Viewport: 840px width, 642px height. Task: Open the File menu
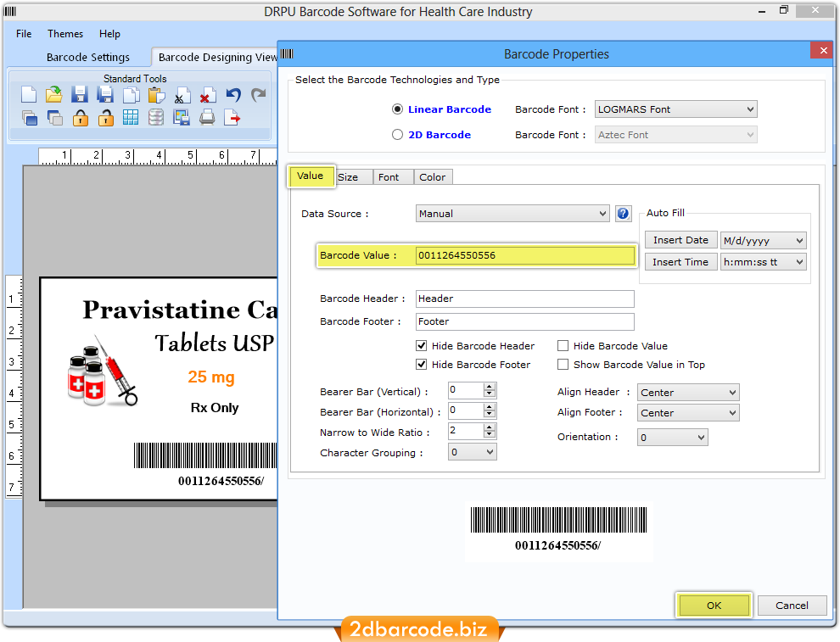(x=24, y=34)
